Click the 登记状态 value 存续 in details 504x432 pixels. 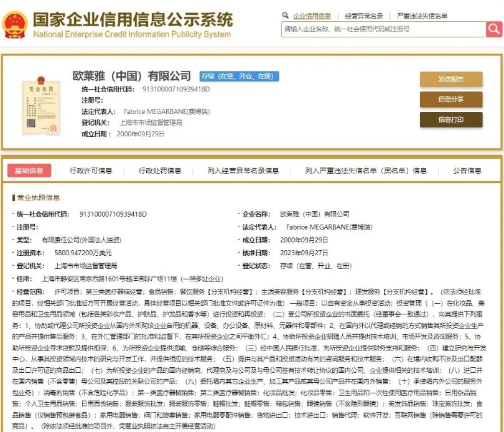point(315,266)
